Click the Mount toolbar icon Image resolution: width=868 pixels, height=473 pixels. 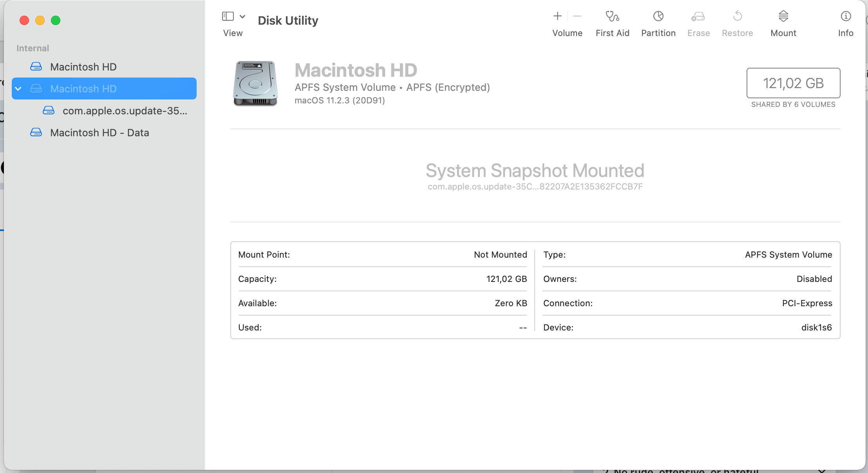783,16
